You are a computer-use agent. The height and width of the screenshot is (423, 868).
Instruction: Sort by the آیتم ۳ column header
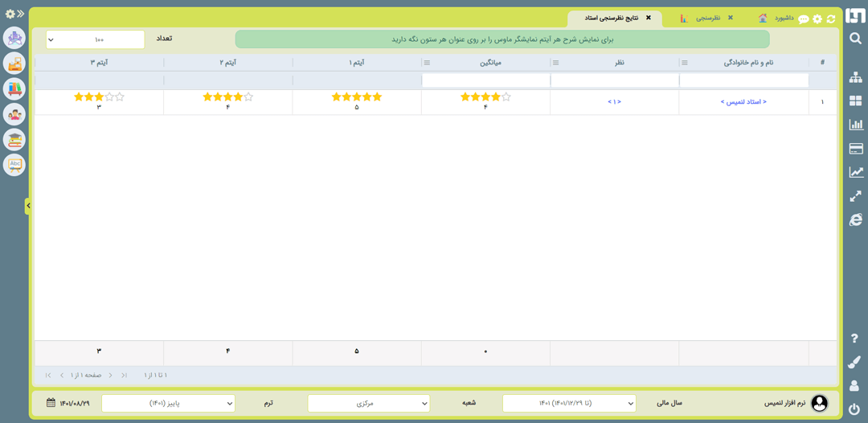point(99,63)
